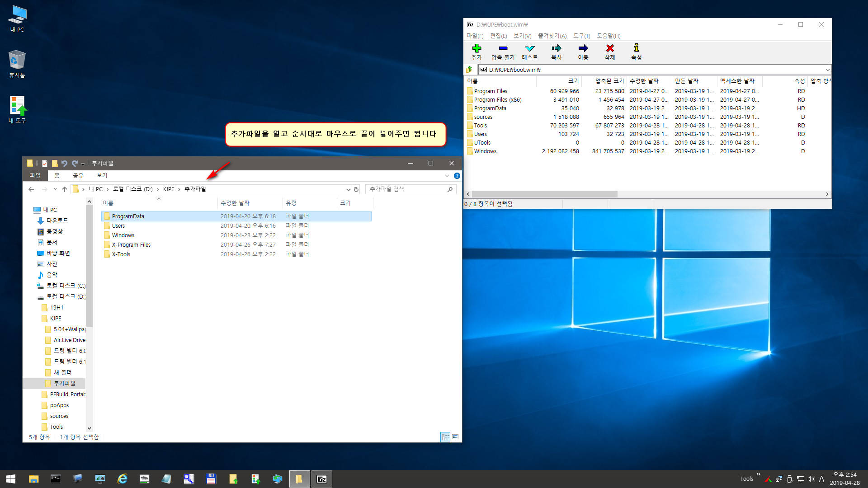Select Windows folder in 7-Zip list

[x=485, y=151]
